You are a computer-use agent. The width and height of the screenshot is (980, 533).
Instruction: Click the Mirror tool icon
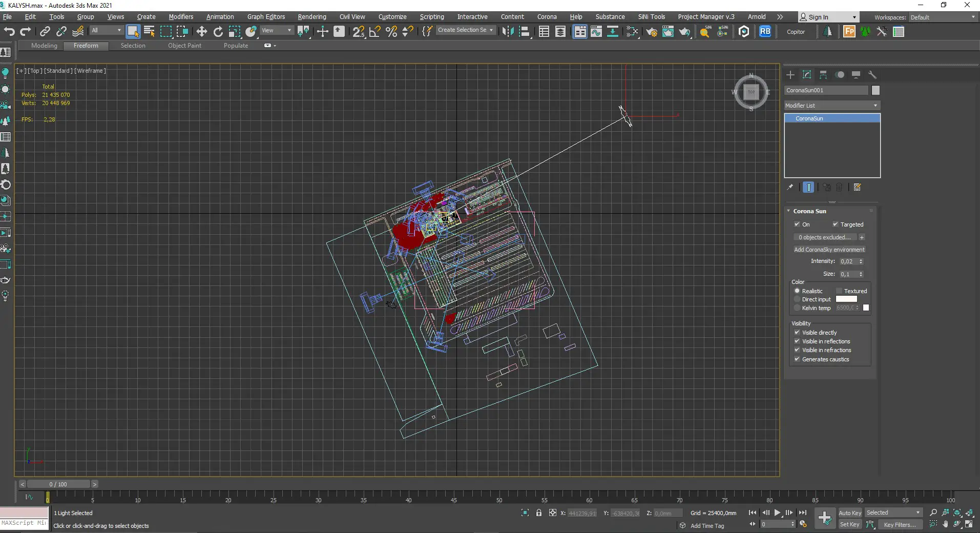point(507,32)
